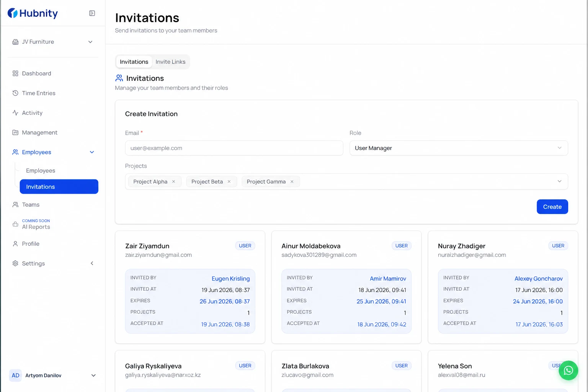This screenshot has height=392, width=588.
Task: Click the Time Entries clock icon
Action: tap(15, 93)
